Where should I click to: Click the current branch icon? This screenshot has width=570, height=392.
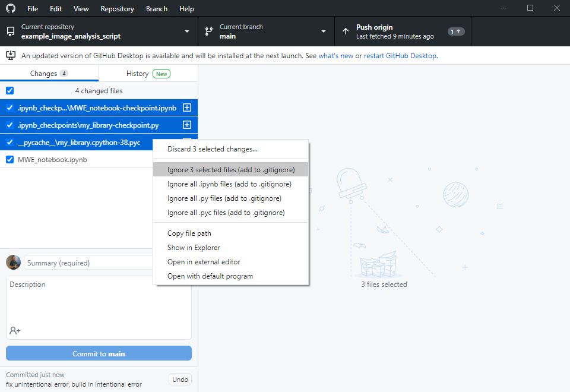208,31
